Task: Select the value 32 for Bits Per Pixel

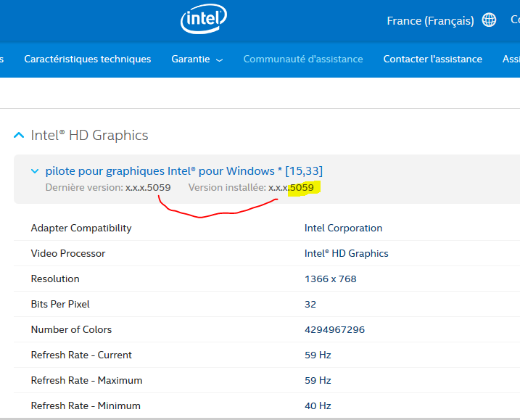Action: (310, 304)
